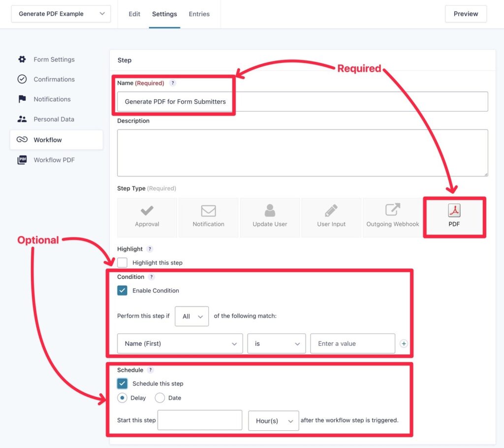Image resolution: width=504 pixels, height=448 pixels.
Task: Select the User Input step type icon
Action: 331,217
